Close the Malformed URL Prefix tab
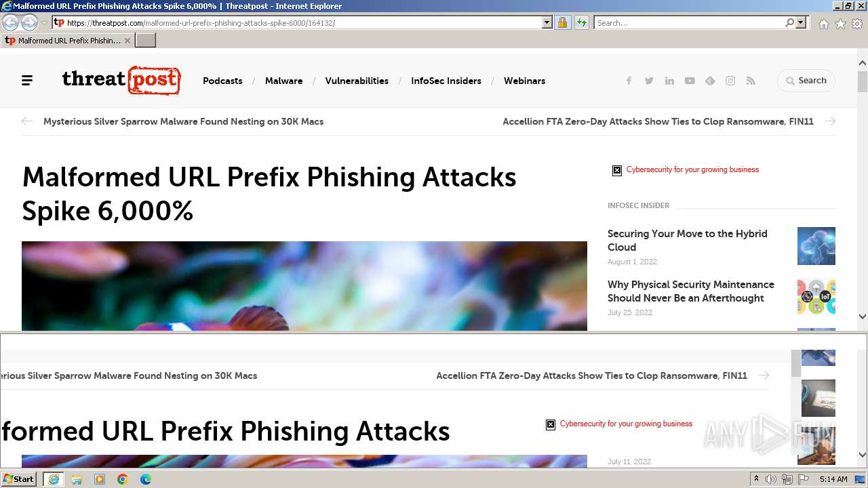Screen dimensions: 868x488 (x=127, y=41)
